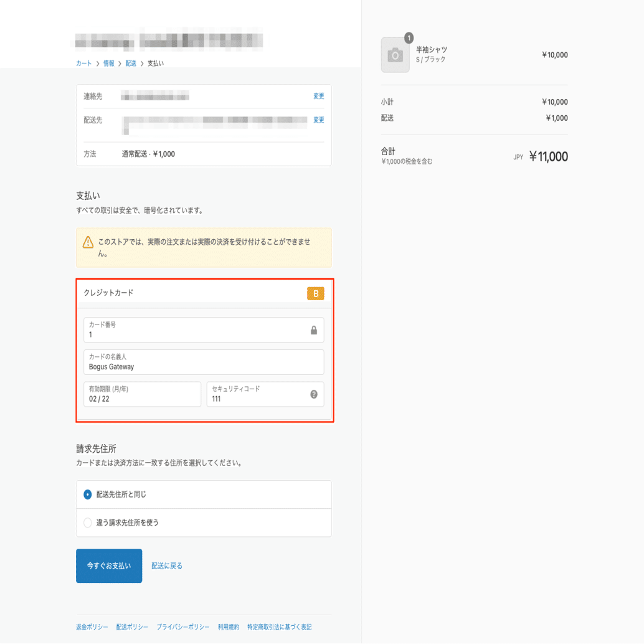Image resolution: width=644 pixels, height=644 pixels.
Task: Click the camera placeholder product image
Action: (x=395, y=55)
